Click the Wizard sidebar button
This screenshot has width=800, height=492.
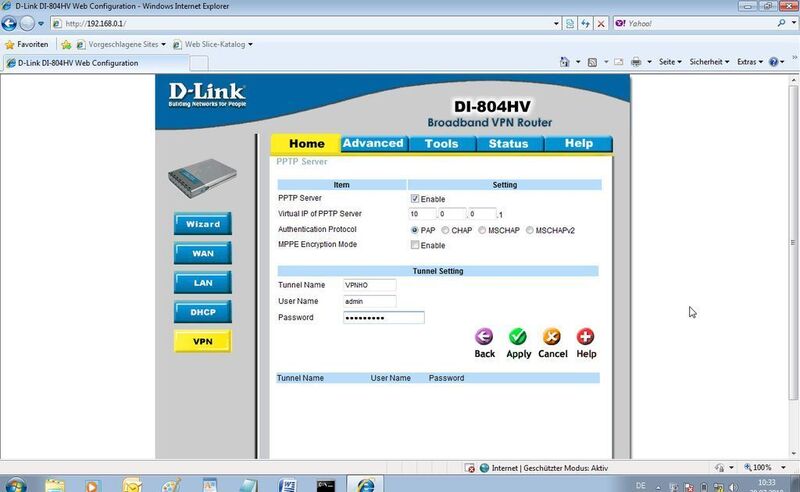pyautogui.click(x=203, y=224)
